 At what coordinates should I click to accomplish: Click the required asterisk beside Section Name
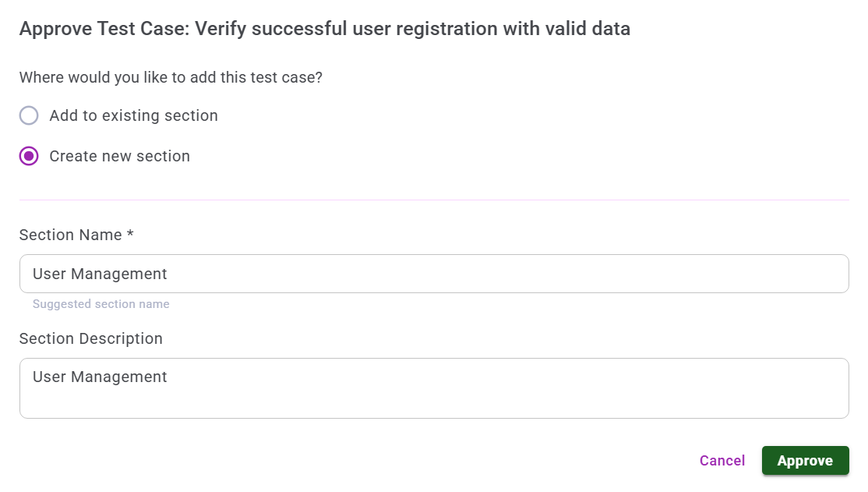(x=130, y=235)
